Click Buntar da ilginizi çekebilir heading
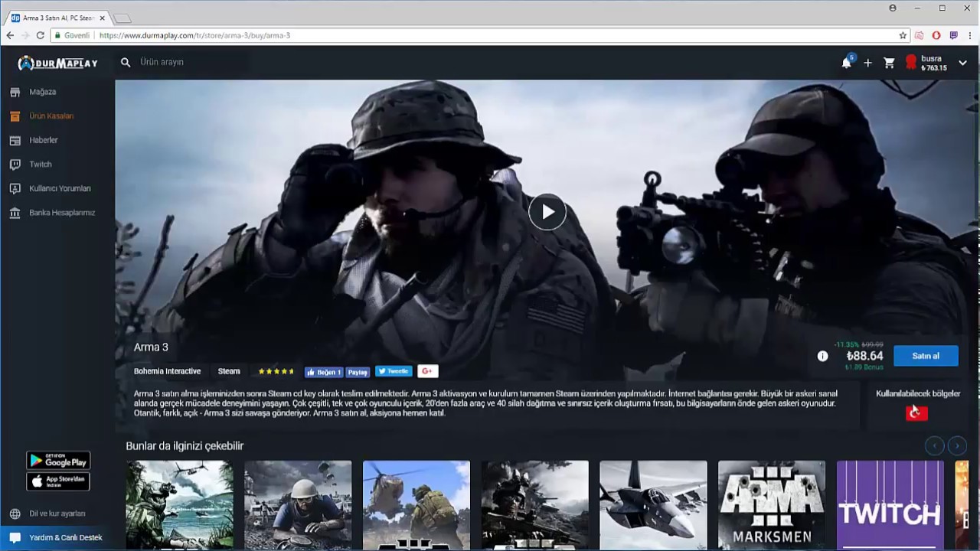 185,445
